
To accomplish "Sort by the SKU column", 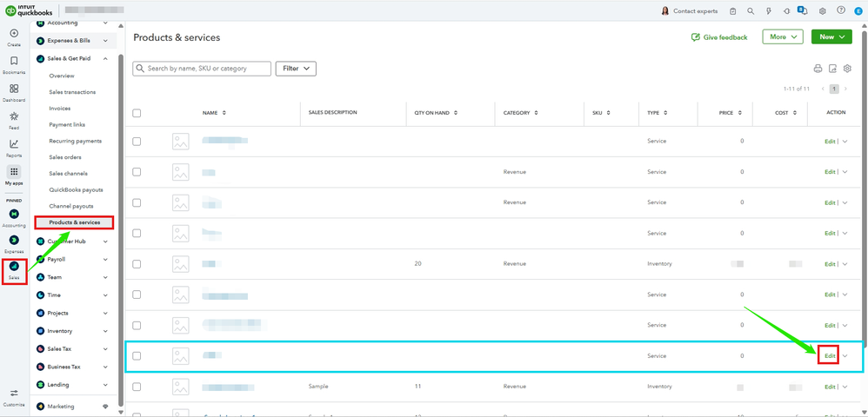I will [608, 113].
